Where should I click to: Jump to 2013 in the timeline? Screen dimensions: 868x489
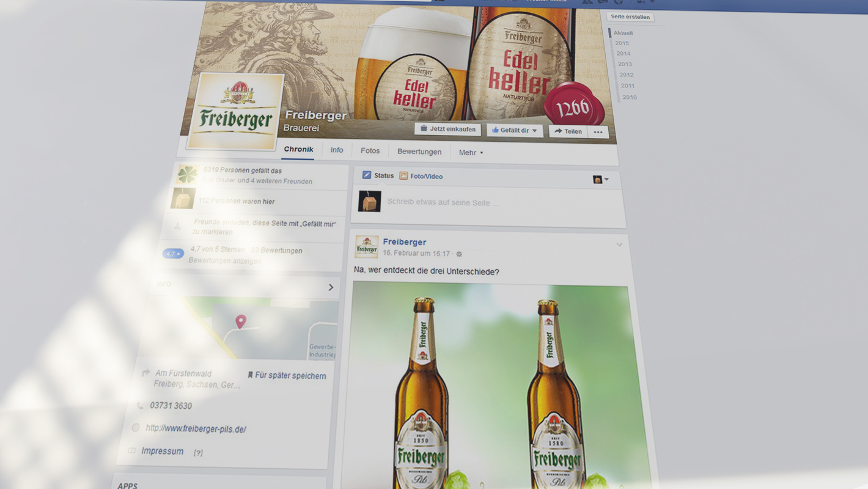[x=625, y=64]
